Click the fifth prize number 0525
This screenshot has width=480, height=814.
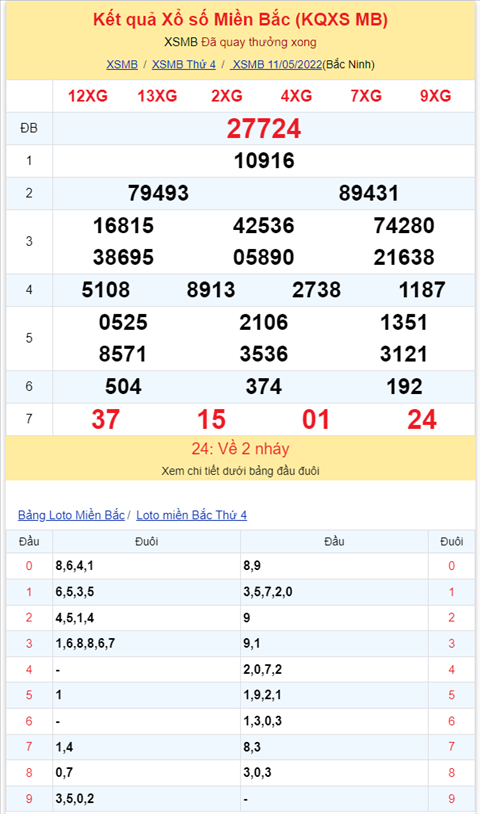pos(124,322)
